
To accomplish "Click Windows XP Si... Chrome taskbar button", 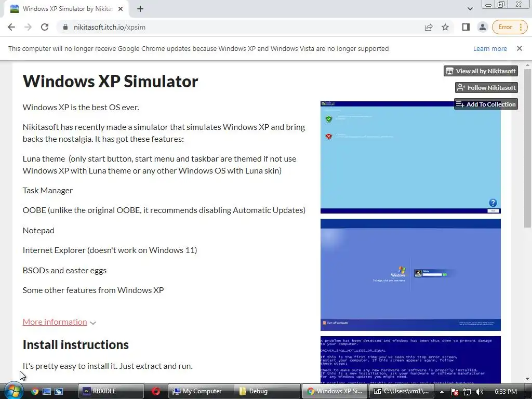I will click(x=335, y=391).
